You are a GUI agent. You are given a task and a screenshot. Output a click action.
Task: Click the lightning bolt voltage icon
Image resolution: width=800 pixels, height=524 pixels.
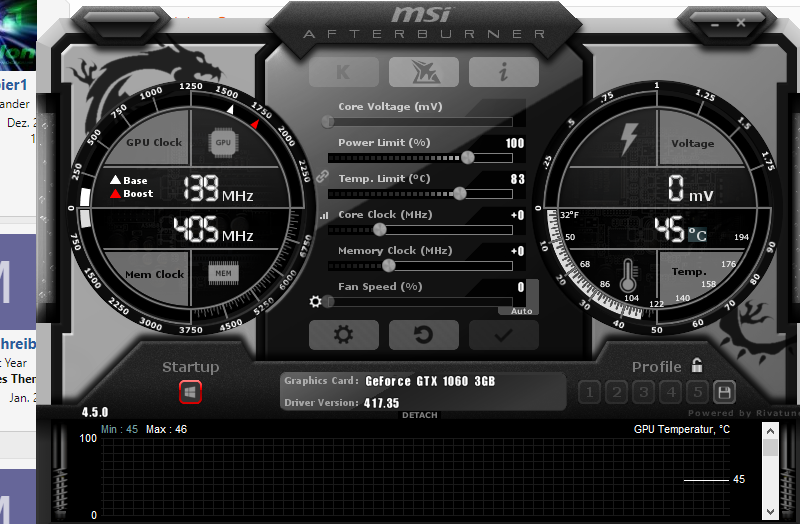[629, 139]
